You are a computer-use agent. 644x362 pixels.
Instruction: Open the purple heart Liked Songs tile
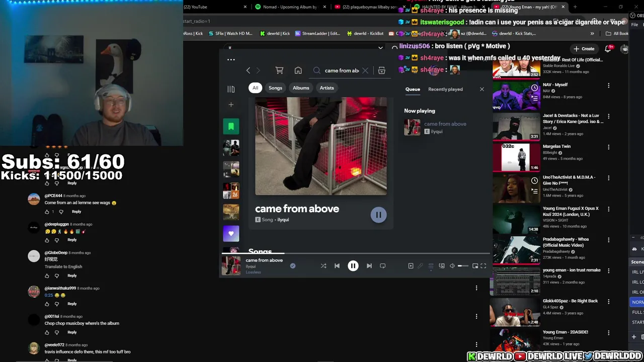tap(231, 233)
